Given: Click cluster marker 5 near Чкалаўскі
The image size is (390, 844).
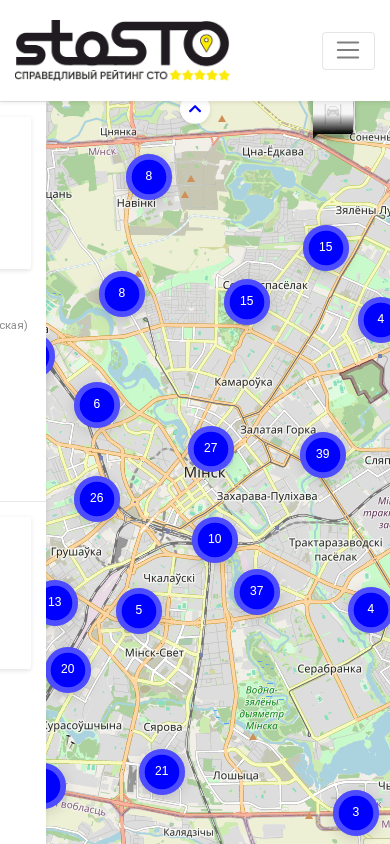Looking at the screenshot, I should (x=139, y=610).
